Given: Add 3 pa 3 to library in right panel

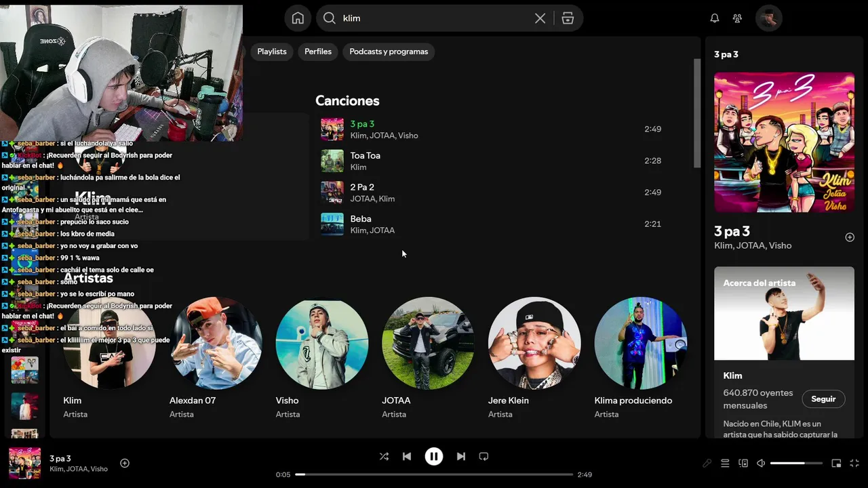Looking at the screenshot, I should (850, 237).
